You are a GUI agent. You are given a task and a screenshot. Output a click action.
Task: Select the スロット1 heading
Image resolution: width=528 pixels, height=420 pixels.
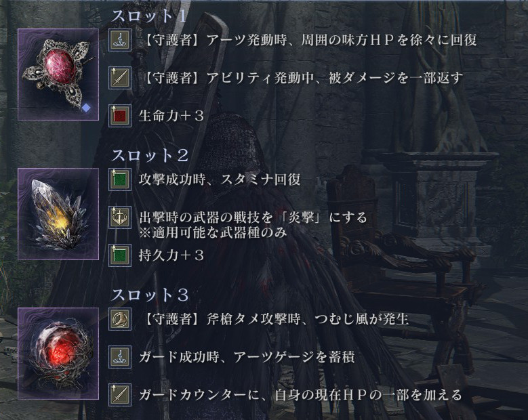149,16
